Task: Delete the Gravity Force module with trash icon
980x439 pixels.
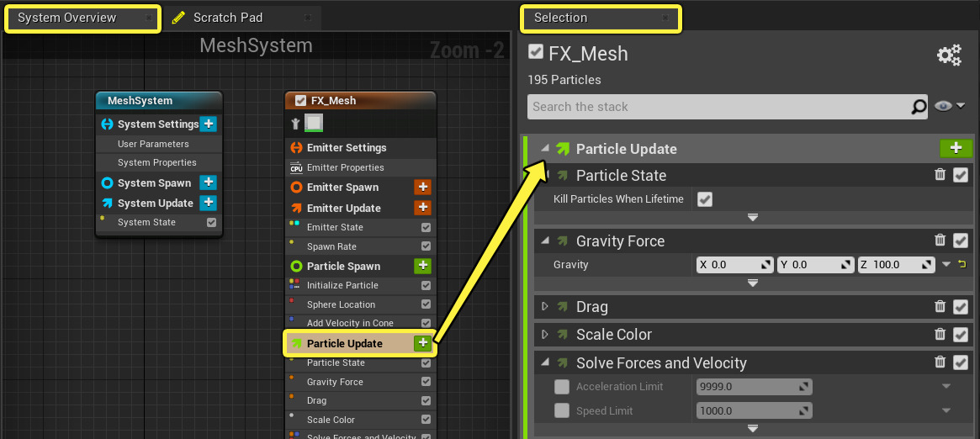Action: coord(940,241)
